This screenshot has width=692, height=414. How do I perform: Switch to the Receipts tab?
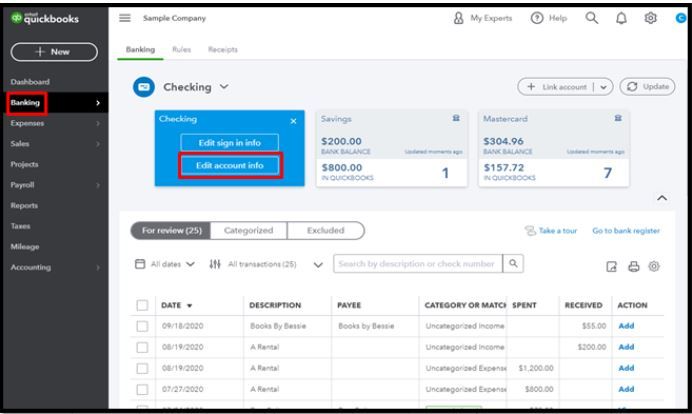click(222, 49)
